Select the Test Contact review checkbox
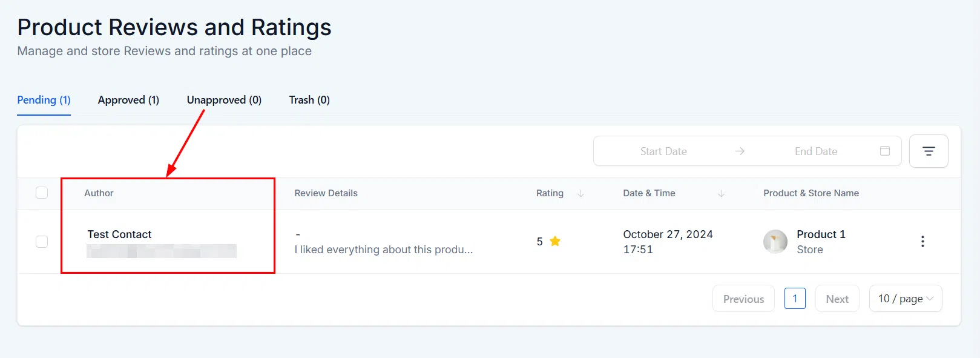Image resolution: width=980 pixels, height=358 pixels. click(42, 242)
